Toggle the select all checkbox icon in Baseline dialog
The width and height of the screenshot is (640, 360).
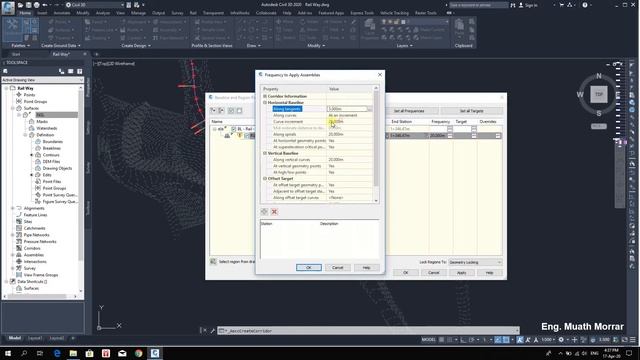coord(231,111)
